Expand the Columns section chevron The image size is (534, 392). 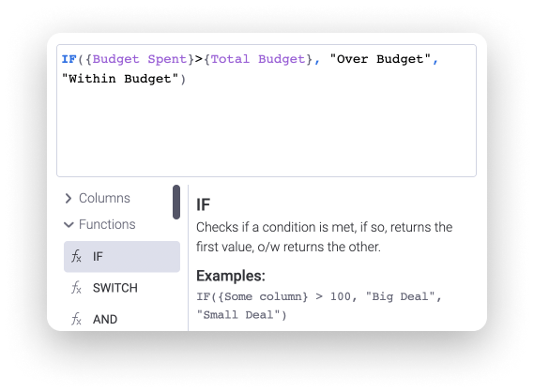click(x=69, y=199)
